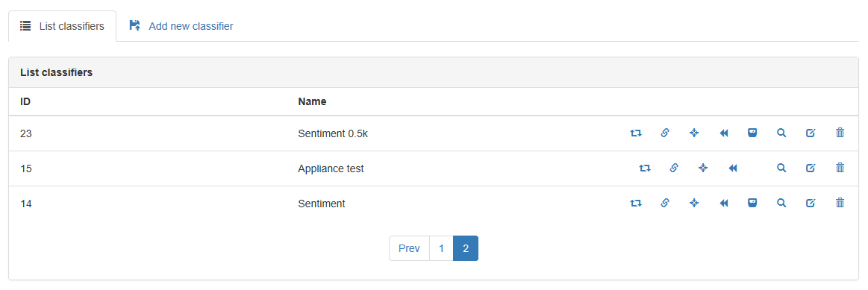Click scale icon in ID 14 Sentiment row

point(752,204)
